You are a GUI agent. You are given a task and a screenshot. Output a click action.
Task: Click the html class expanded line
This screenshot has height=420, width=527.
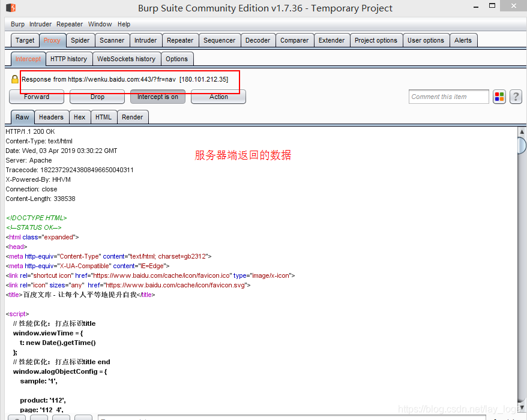42,237
